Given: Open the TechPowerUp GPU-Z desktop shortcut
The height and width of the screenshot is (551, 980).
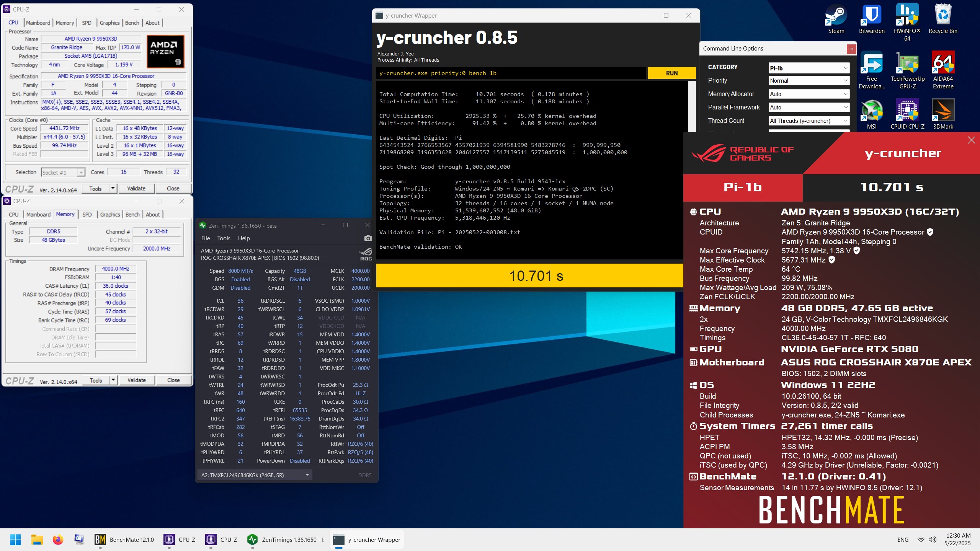Looking at the screenshot, I should [907, 70].
